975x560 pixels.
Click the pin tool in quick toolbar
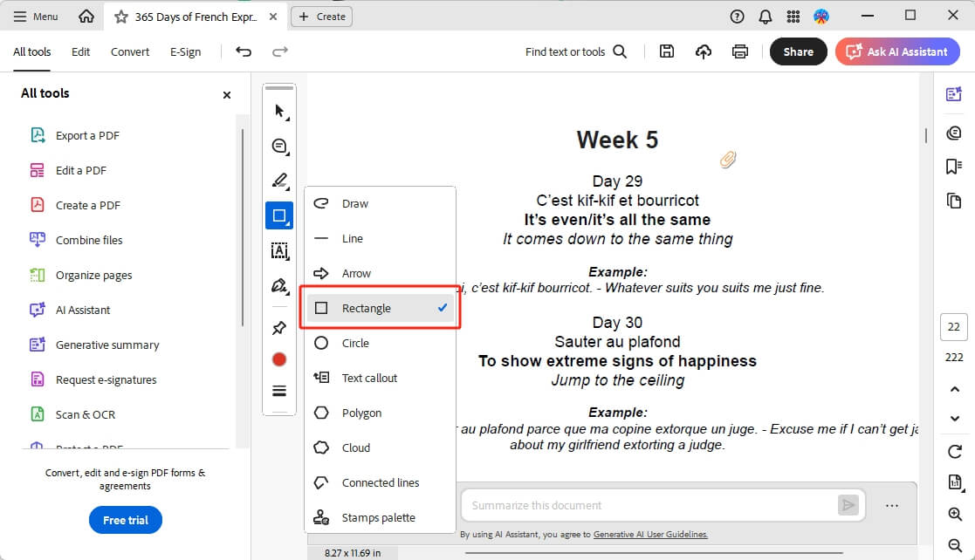click(x=279, y=328)
